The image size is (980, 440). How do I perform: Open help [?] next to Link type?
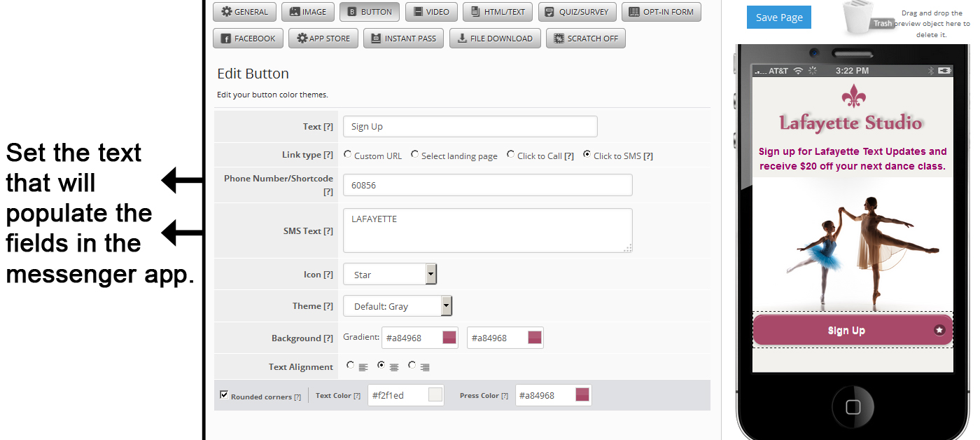[x=328, y=155]
